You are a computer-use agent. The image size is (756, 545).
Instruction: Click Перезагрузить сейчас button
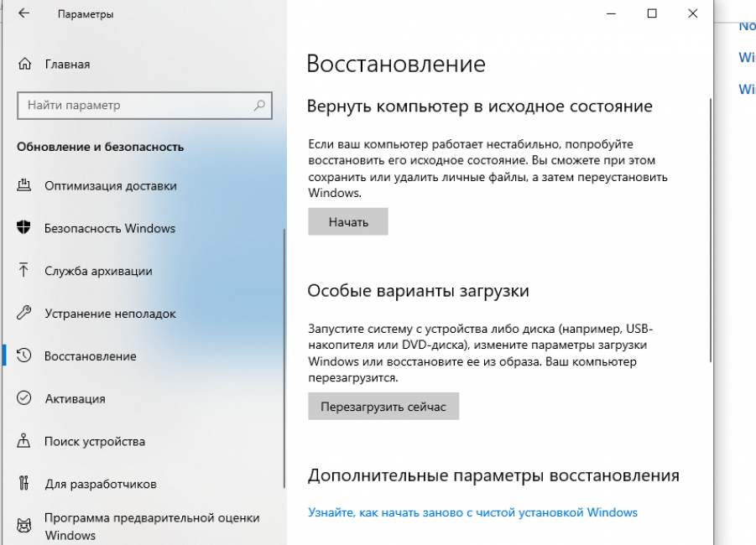pos(383,406)
